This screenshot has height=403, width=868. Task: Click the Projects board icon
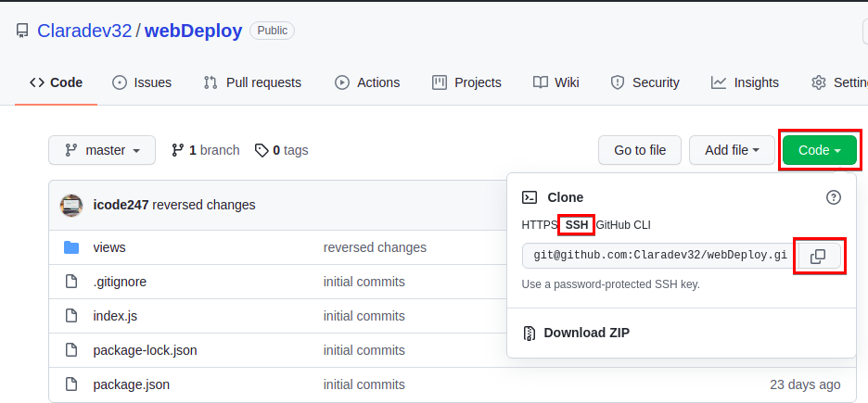point(440,83)
